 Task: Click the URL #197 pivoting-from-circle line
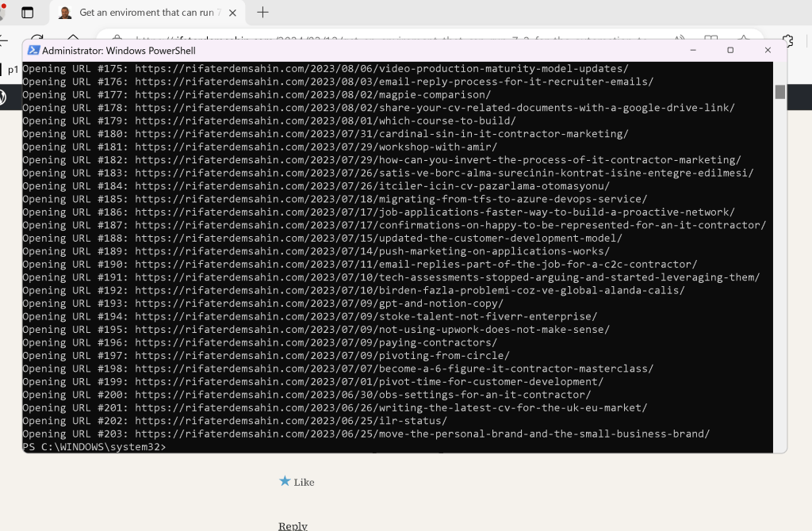click(x=266, y=356)
